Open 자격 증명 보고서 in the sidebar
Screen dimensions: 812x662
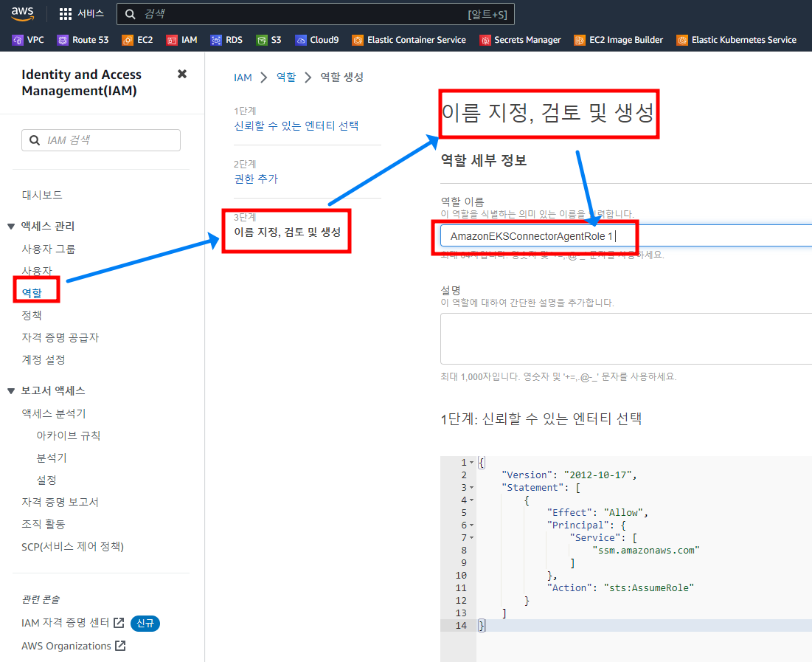click(60, 502)
